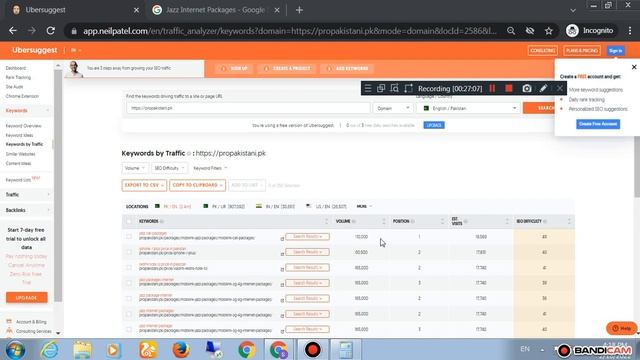Open Site Audit in the sidebar

click(x=14, y=87)
